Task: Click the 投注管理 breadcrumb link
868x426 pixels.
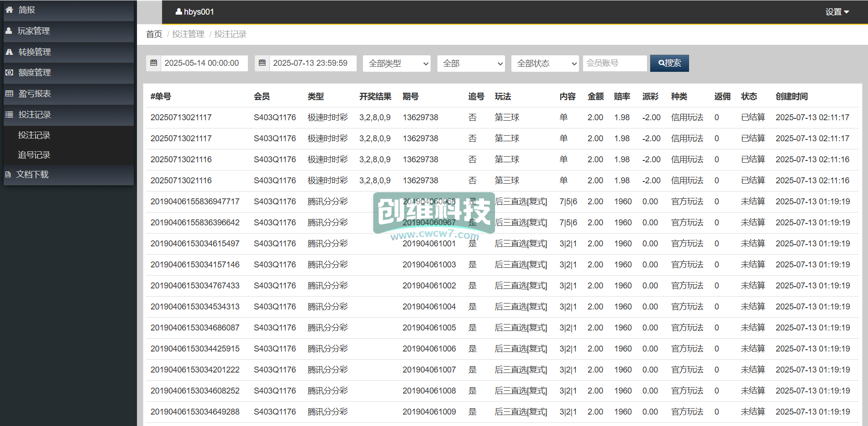Action: [188, 34]
